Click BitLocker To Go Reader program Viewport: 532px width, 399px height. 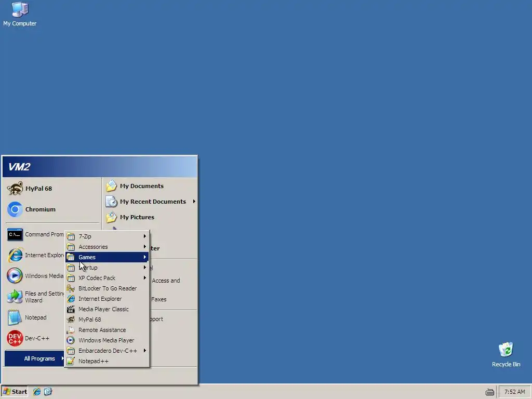click(x=107, y=288)
